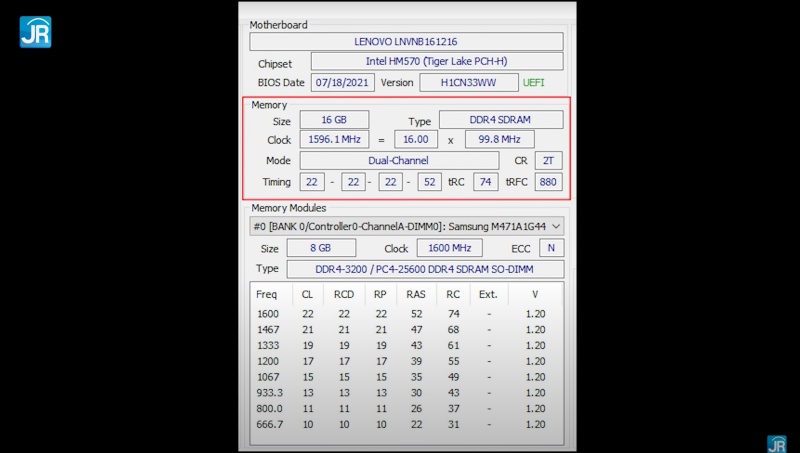
Task: Click the Ext. column header
Action: (488, 294)
